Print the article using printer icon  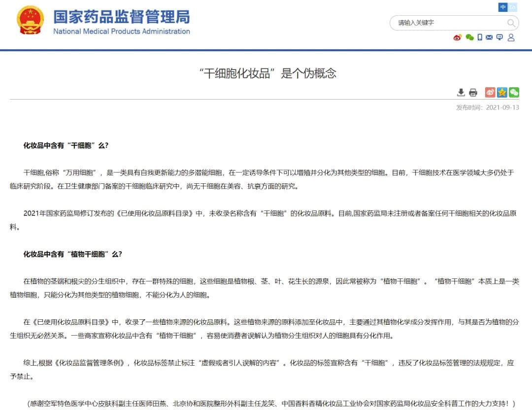(x=473, y=92)
